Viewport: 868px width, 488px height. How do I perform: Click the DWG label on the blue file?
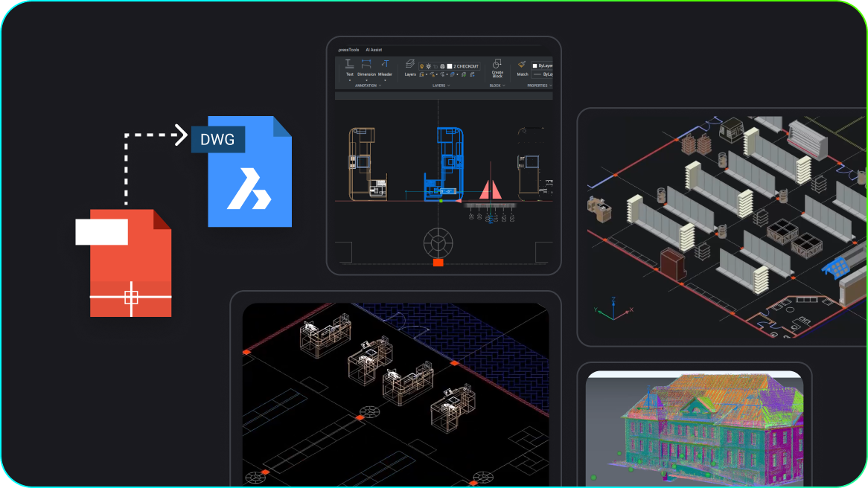[217, 139]
